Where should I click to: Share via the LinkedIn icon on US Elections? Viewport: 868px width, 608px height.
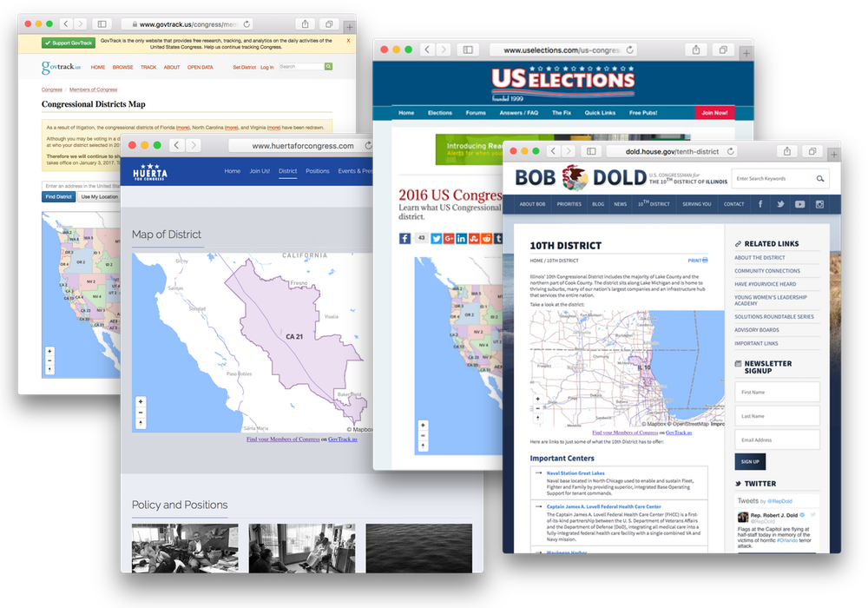(x=461, y=238)
